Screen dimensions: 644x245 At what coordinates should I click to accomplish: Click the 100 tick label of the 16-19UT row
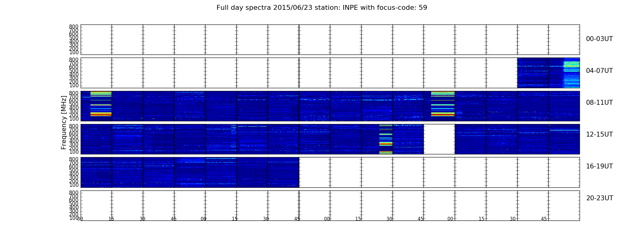coord(74,185)
